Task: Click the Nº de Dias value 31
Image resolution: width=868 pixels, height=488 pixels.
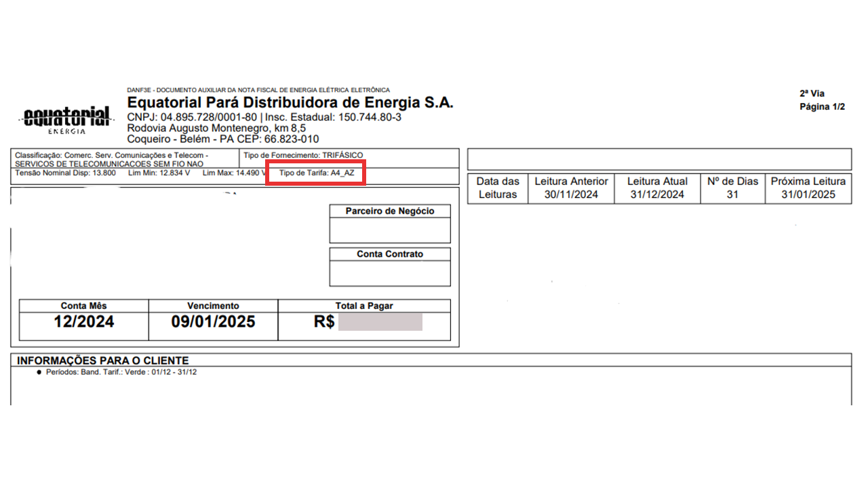Action: [x=731, y=195]
